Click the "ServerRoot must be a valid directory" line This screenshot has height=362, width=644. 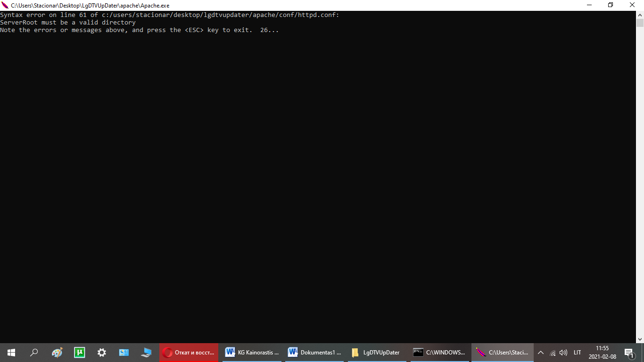click(68, 23)
